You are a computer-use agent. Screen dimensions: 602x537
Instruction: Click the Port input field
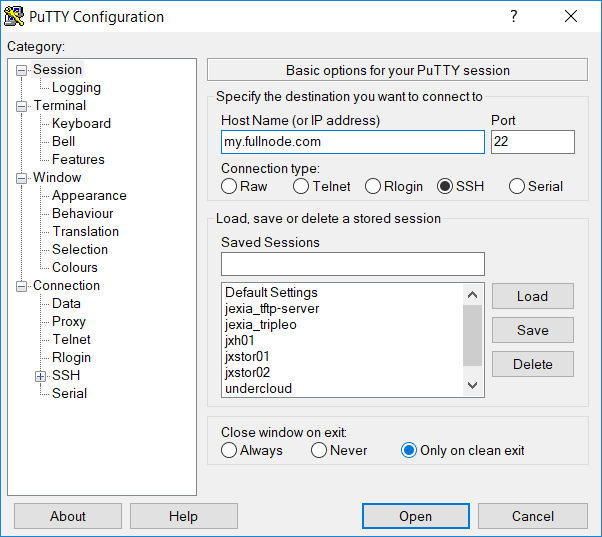533,142
